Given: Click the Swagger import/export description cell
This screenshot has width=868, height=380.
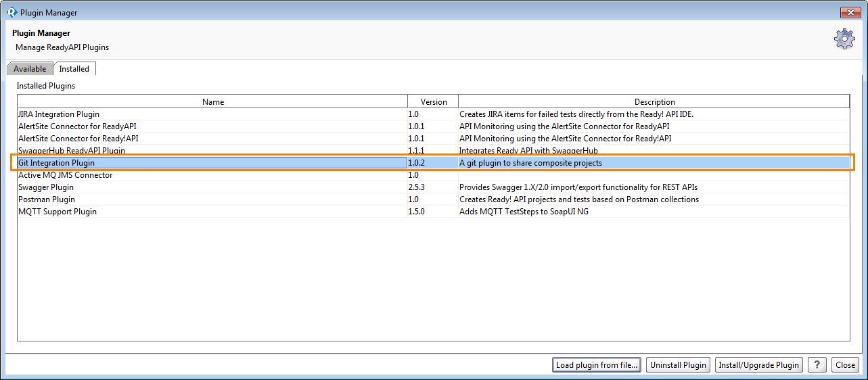Looking at the screenshot, I should pos(654,187).
